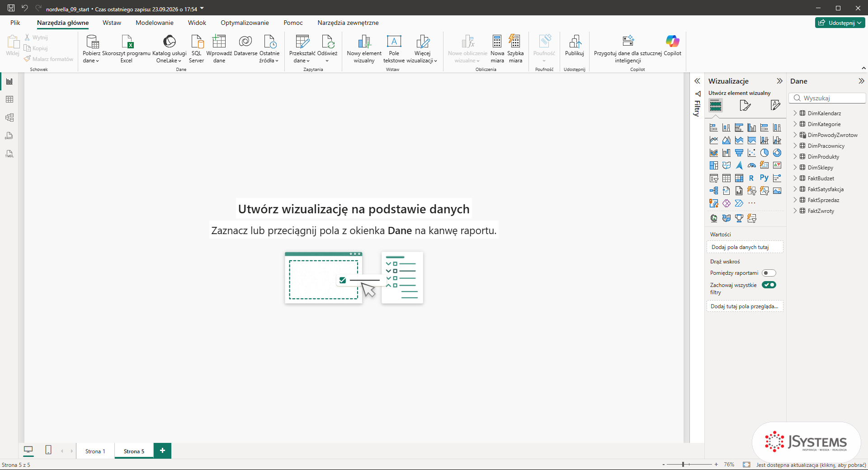Screen dimensions: 868x470
Task: Insert the Python visual
Action: 764,178
